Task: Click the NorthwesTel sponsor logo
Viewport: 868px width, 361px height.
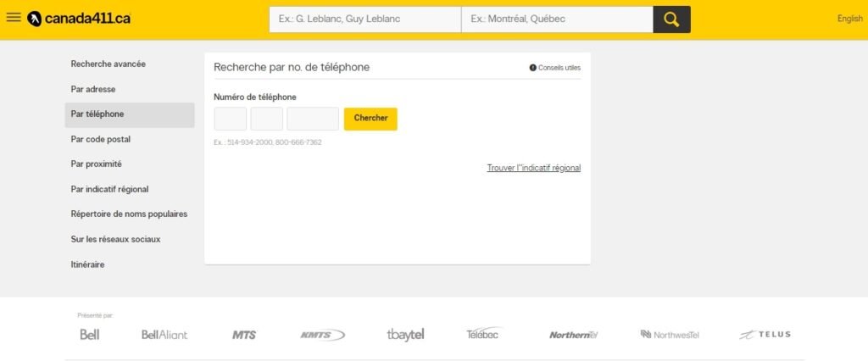Action: 670,335
